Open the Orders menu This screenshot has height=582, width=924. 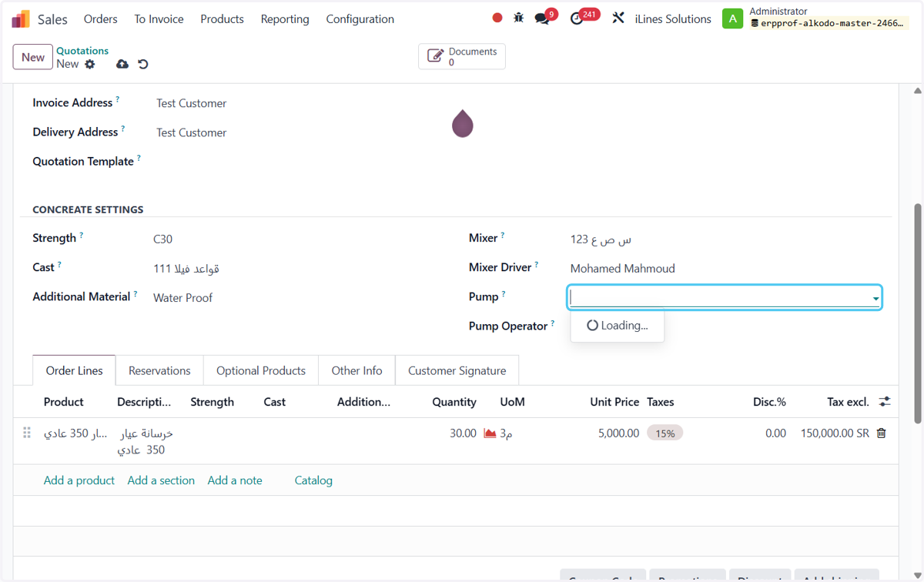[100, 18]
